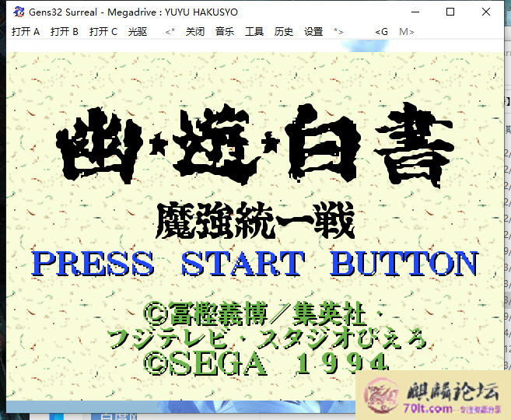Select the 关闭 menu item

(195, 32)
